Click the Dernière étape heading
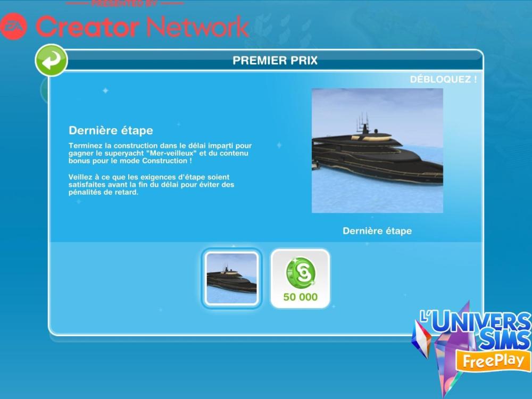This screenshot has width=532, height=399. click(111, 130)
